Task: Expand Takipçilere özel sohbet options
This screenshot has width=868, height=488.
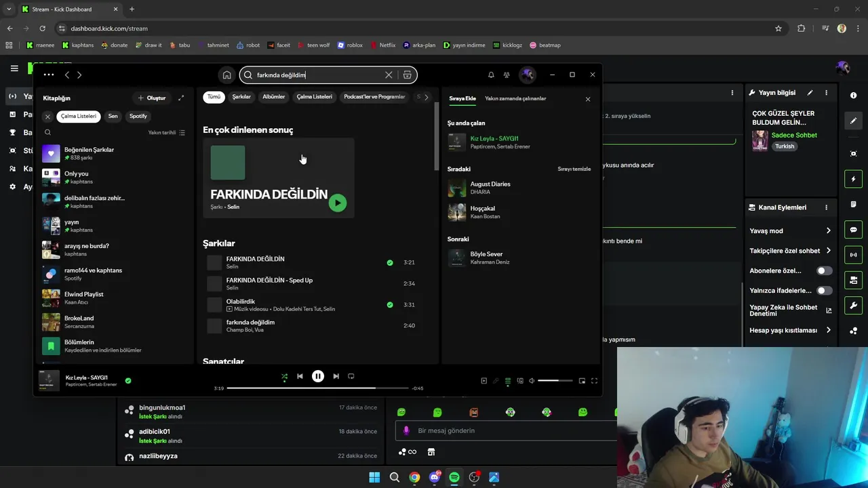Action: coord(828,251)
